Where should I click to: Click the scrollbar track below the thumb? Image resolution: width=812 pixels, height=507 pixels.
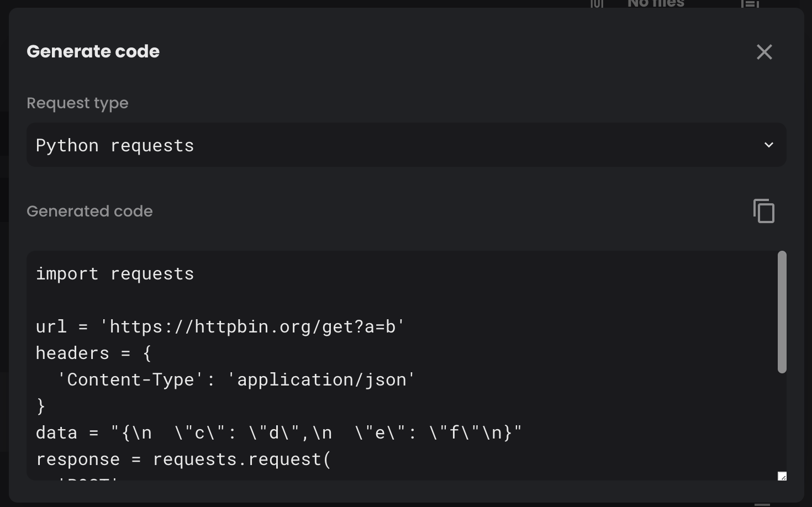782,420
